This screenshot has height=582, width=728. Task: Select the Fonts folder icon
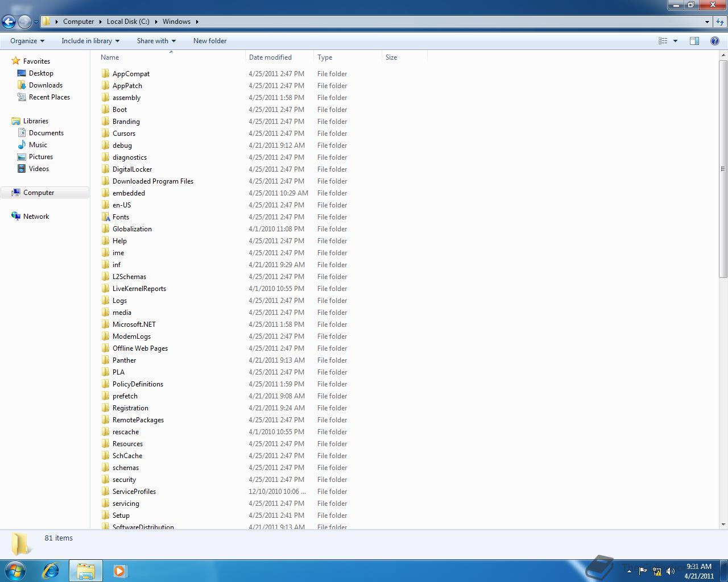[105, 217]
